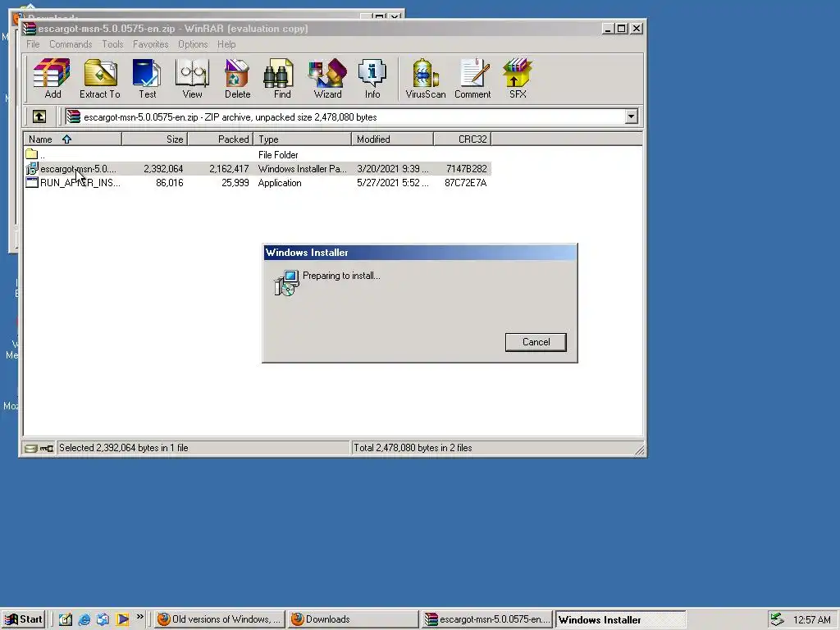This screenshot has height=630, width=840.
Task: Sort by the Size column header
Action: (x=154, y=139)
